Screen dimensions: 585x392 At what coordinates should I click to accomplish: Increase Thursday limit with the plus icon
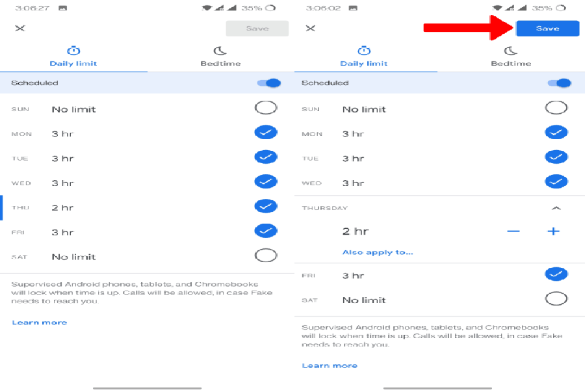click(553, 231)
